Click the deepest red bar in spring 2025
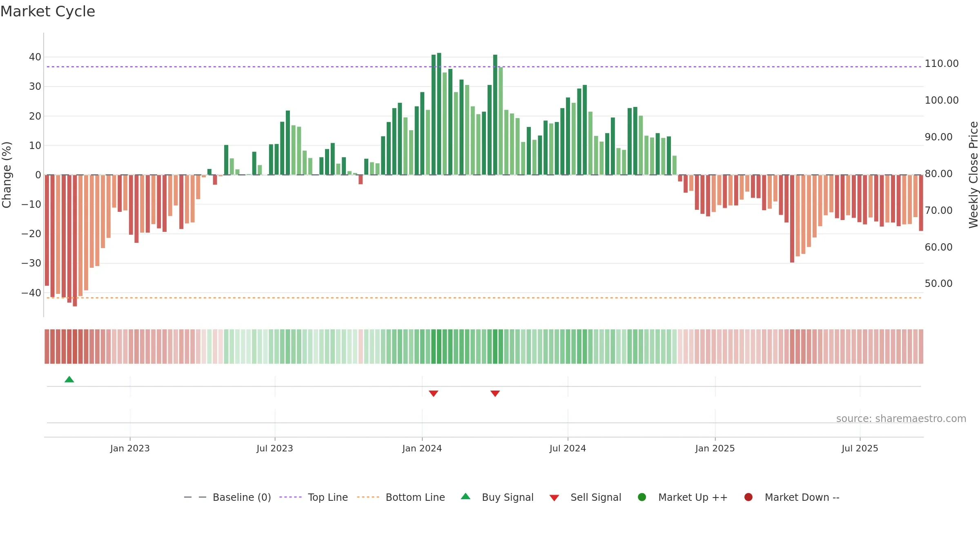Image resolution: width=980 pixels, height=551 pixels. pyautogui.click(x=792, y=219)
